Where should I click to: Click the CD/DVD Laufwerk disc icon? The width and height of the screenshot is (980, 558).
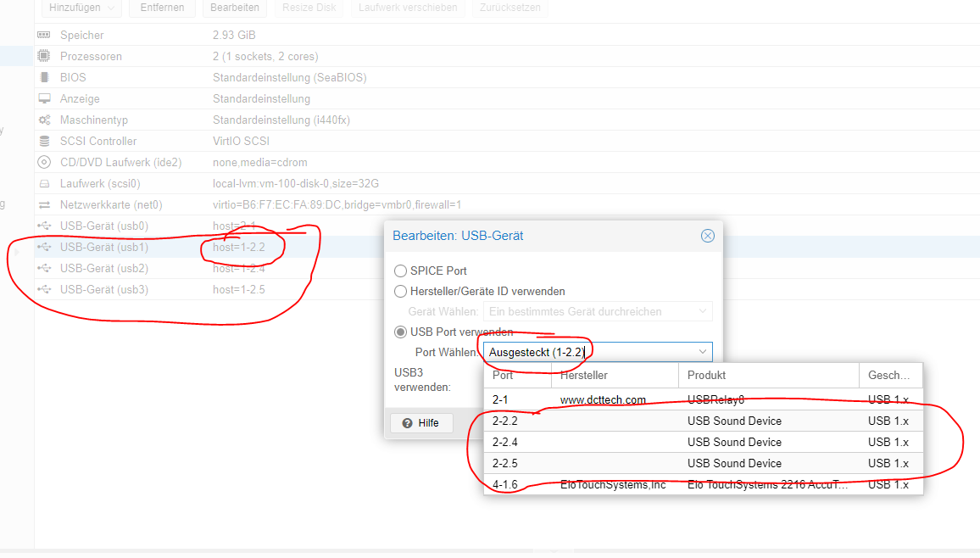(x=44, y=163)
